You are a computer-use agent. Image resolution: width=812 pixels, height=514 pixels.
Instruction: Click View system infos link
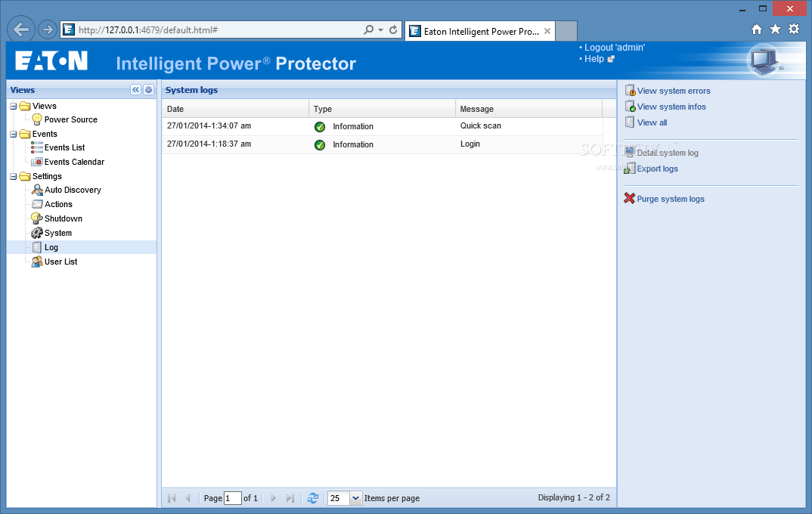671,107
